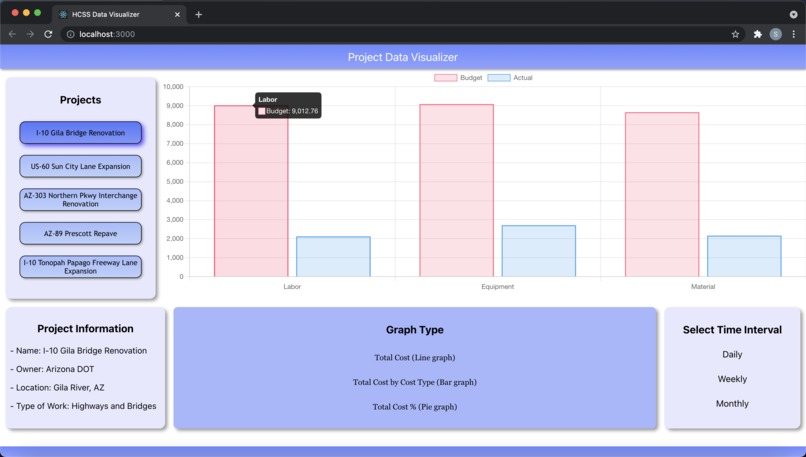Click the Material actual bar
This screenshot has width=806, height=457.
(744, 256)
